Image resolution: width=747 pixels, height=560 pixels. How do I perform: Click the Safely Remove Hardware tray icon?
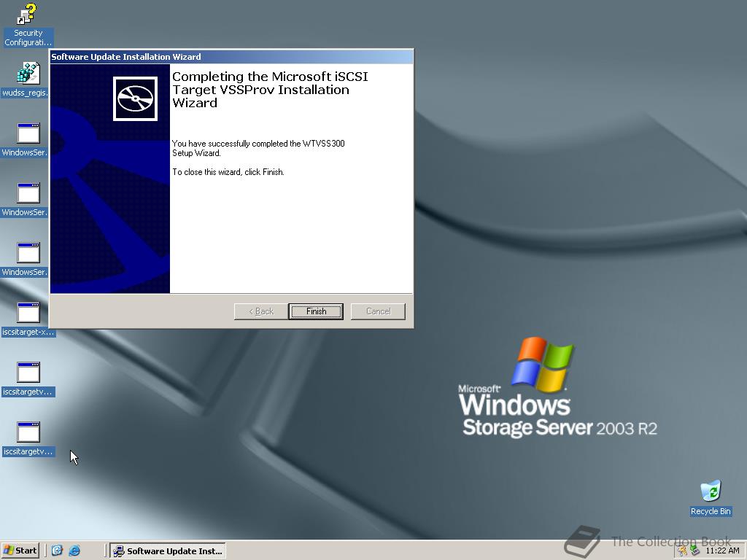[694, 551]
